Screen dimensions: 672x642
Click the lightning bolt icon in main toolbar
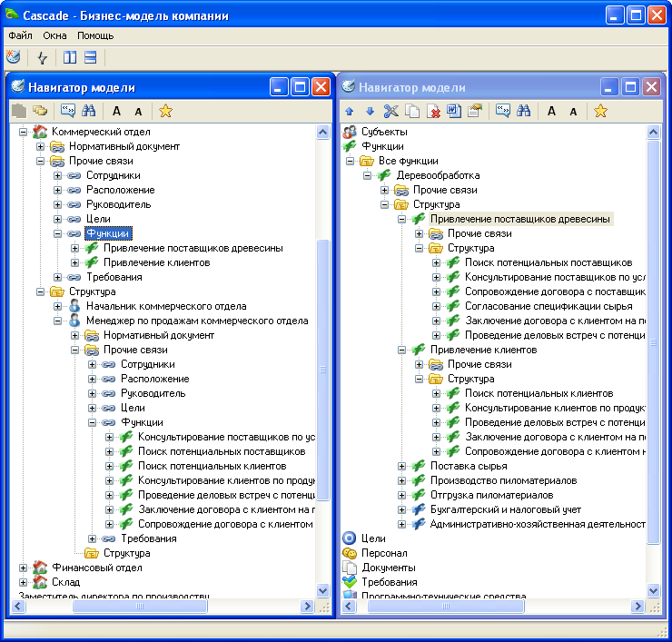tap(42, 58)
